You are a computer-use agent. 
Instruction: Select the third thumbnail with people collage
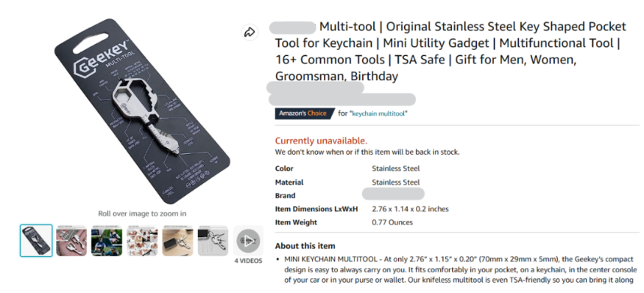click(x=107, y=241)
